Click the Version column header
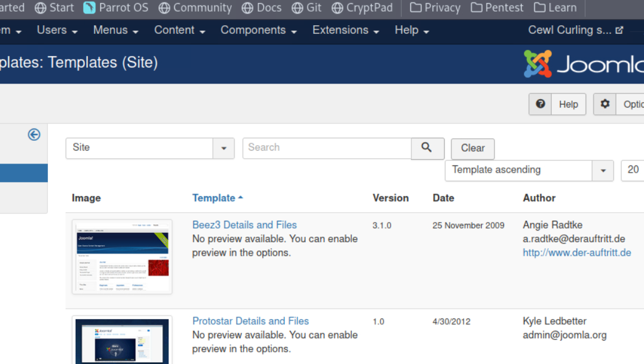Viewport: 644px width, 364px height. point(391,198)
